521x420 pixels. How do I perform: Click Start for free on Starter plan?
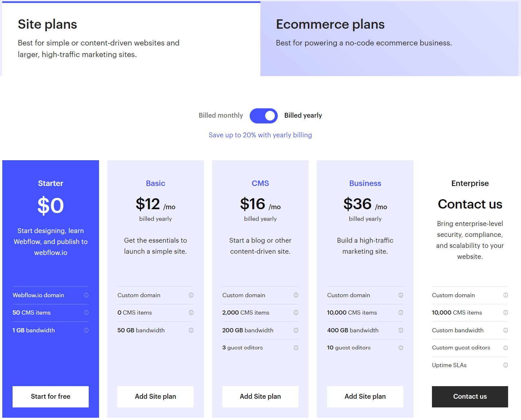[x=50, y=396]
